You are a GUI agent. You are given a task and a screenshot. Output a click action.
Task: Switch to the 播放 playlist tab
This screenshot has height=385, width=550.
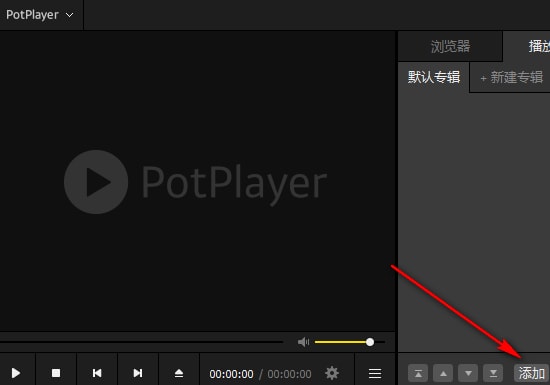[527, 46]
